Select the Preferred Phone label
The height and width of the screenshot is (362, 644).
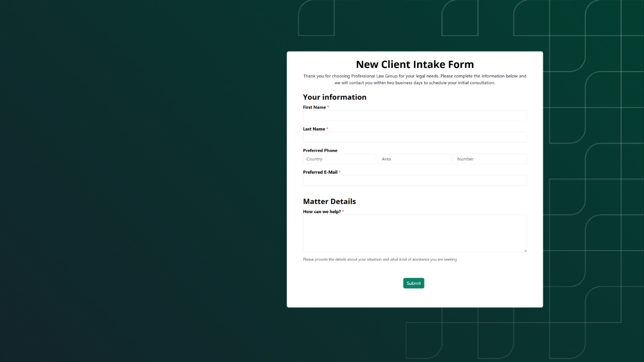click(320, 151)
